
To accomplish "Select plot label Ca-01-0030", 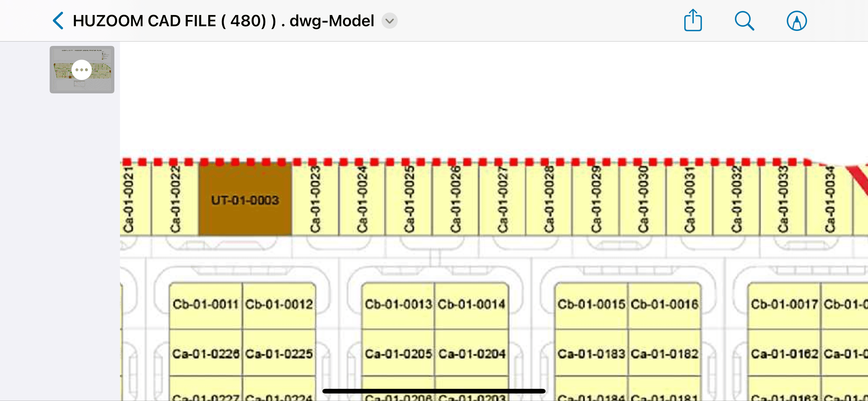I will tap(643, 200).
